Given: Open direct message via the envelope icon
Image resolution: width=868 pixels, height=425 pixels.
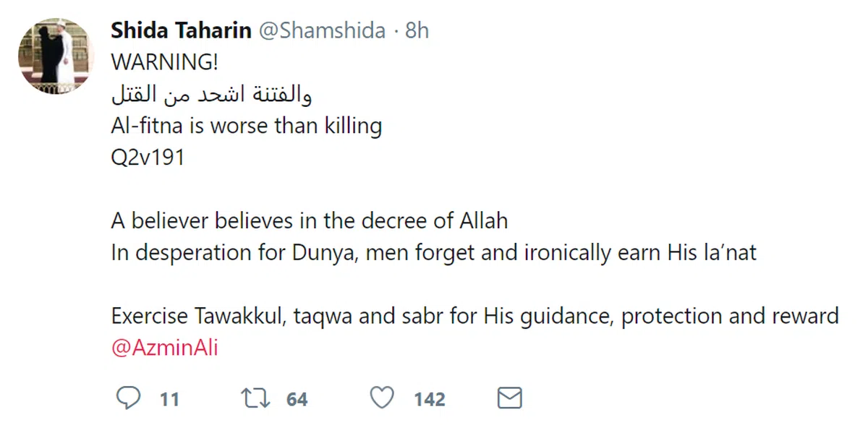Looking at the screenshot, I should (x=510, y=398).
